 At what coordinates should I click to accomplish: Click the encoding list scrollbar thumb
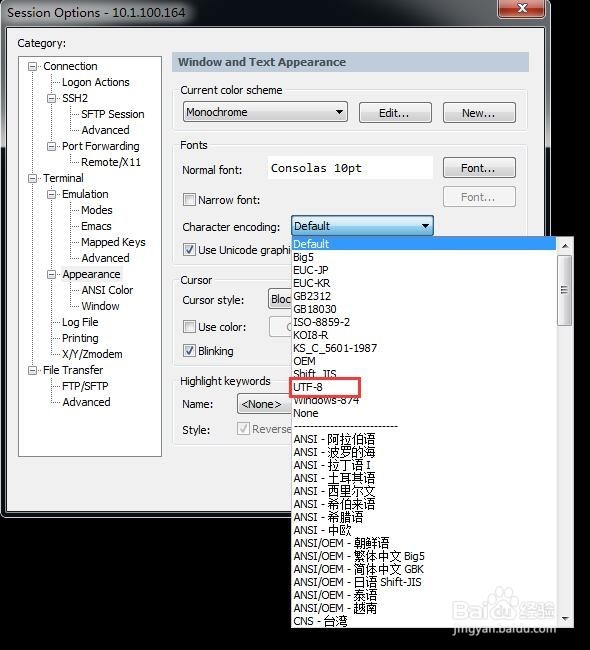(564, 290)
